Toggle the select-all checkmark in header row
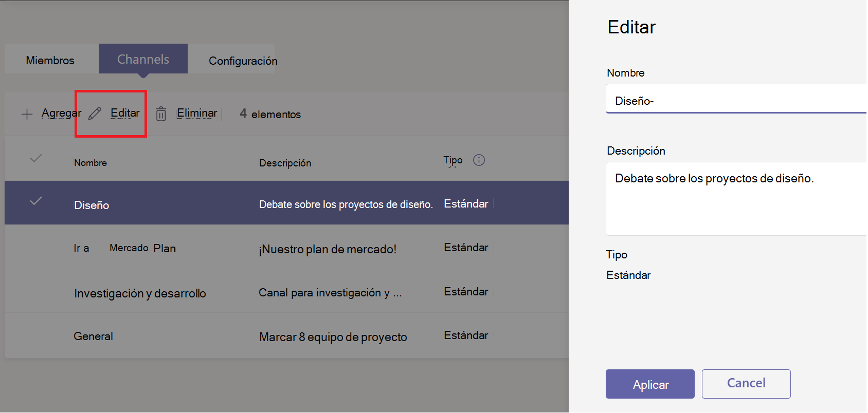This screenshot has width=868, height=413. [35, 158]
